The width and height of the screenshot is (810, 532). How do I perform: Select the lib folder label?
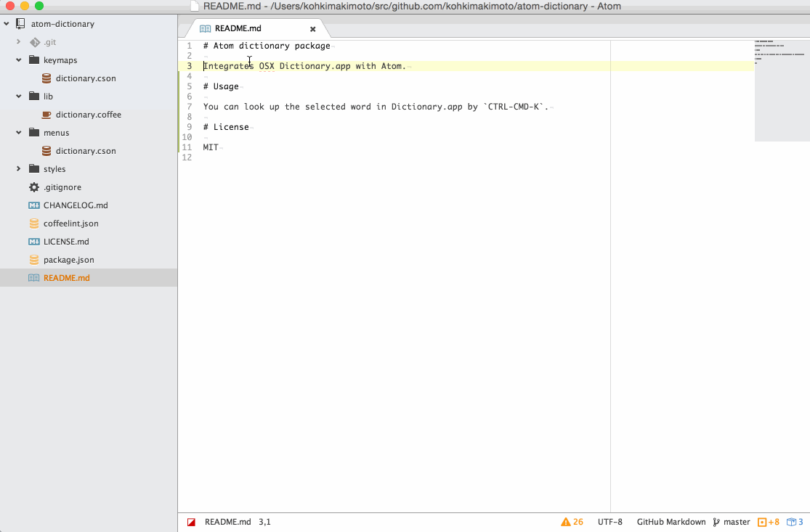coord(48,97)
